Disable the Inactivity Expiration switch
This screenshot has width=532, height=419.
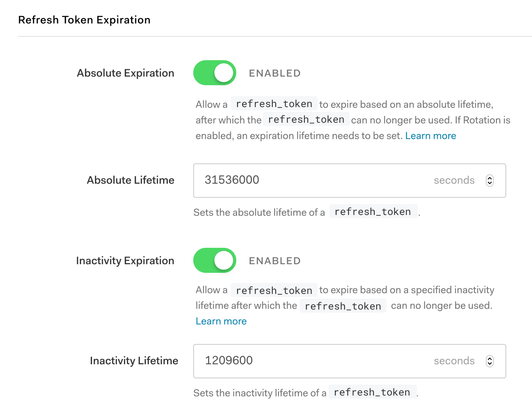pyautogui.click(x=215, y=260)
